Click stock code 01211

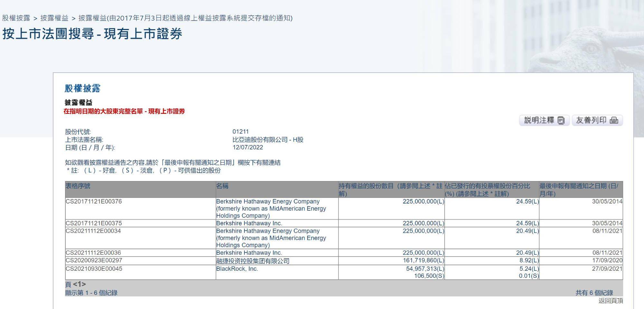(x=241, y=132)
